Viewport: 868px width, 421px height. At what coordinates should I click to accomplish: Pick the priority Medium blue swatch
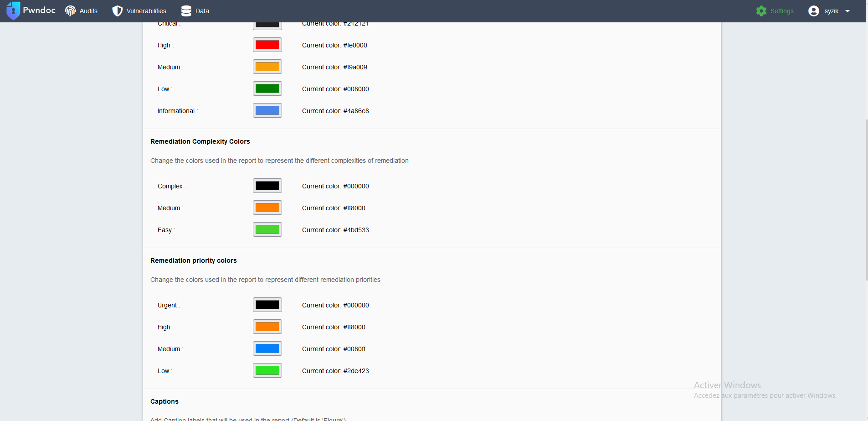pyautogui.click(x=267, y=348)
